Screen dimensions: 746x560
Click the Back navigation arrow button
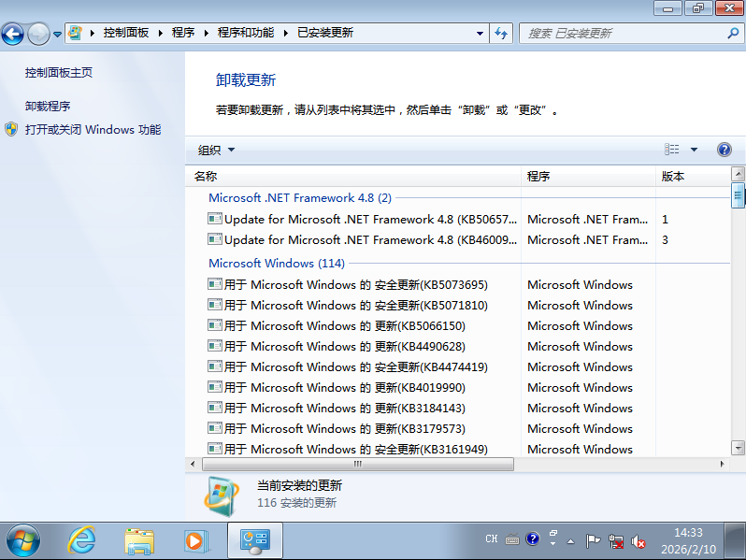point(13,34)
